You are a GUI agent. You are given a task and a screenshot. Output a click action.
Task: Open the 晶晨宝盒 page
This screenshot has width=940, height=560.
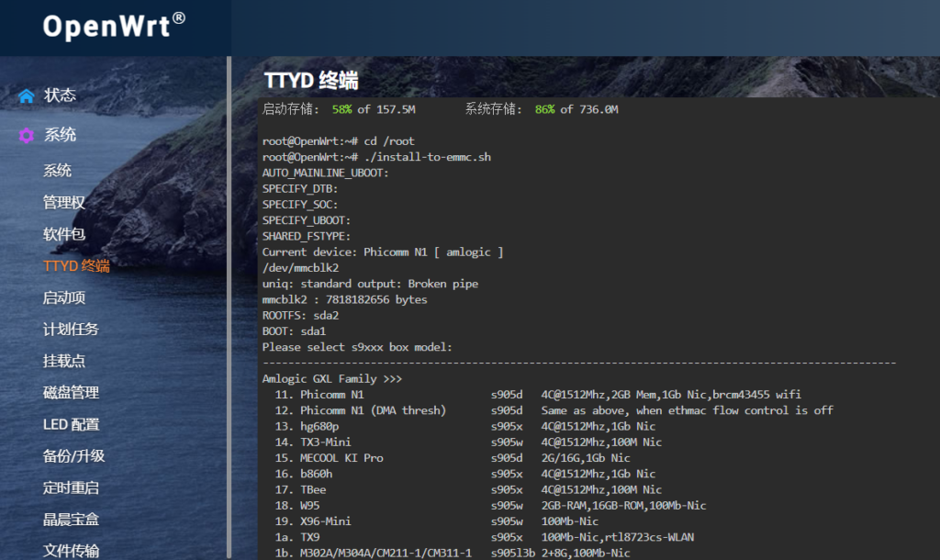point(65,519)
